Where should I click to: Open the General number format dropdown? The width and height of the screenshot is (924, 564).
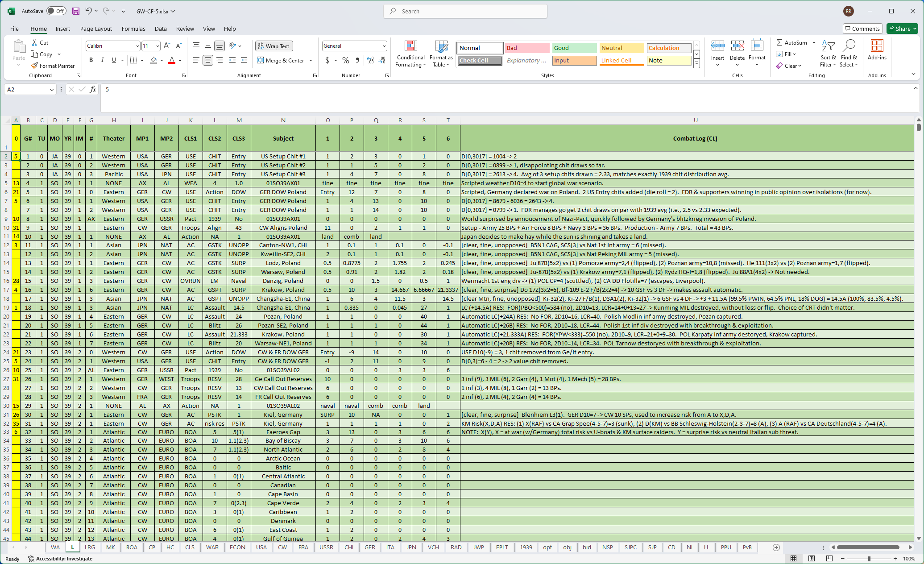coord(384,46)
